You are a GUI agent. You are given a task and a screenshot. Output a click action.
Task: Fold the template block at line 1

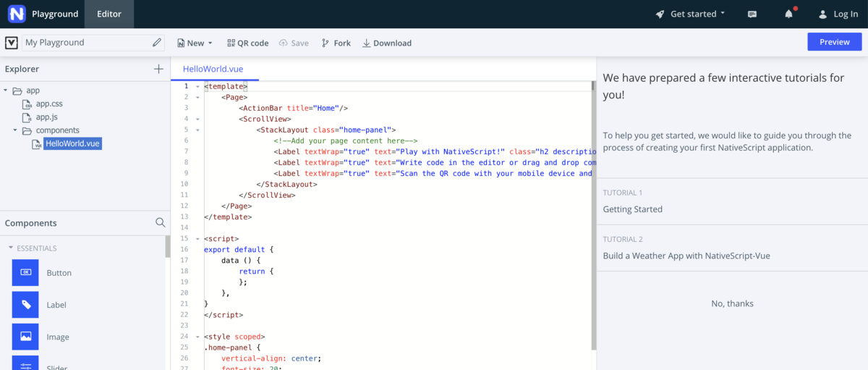coord(197,86)
